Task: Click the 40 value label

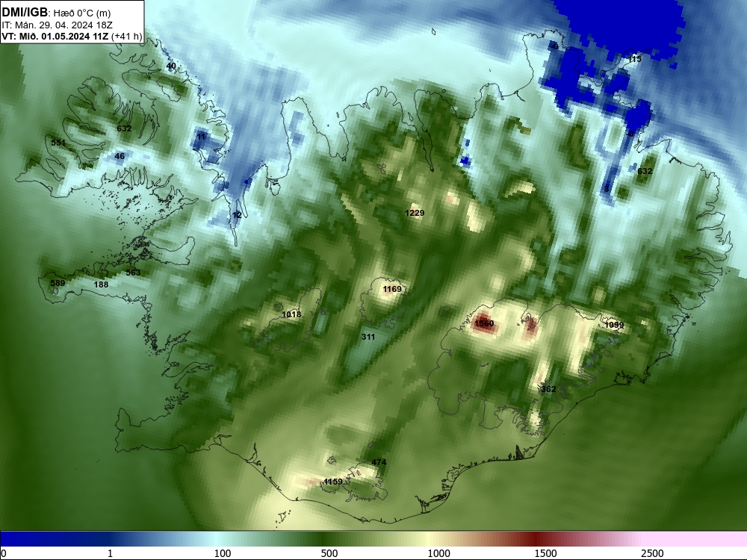Action: (x=171, y=66)
